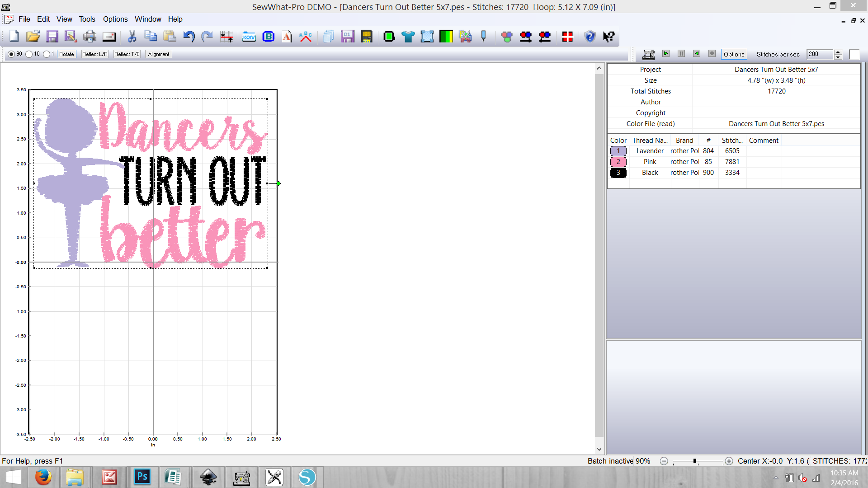Open the lettering tool with the A icon
The height and width of the screenshot is (488, 868).
(286, 36)
